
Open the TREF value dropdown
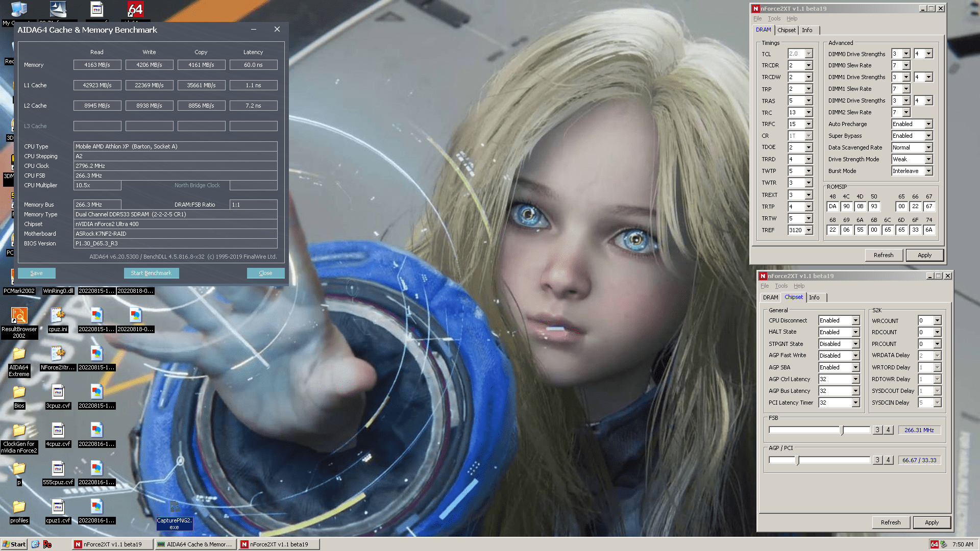point(808,230)
